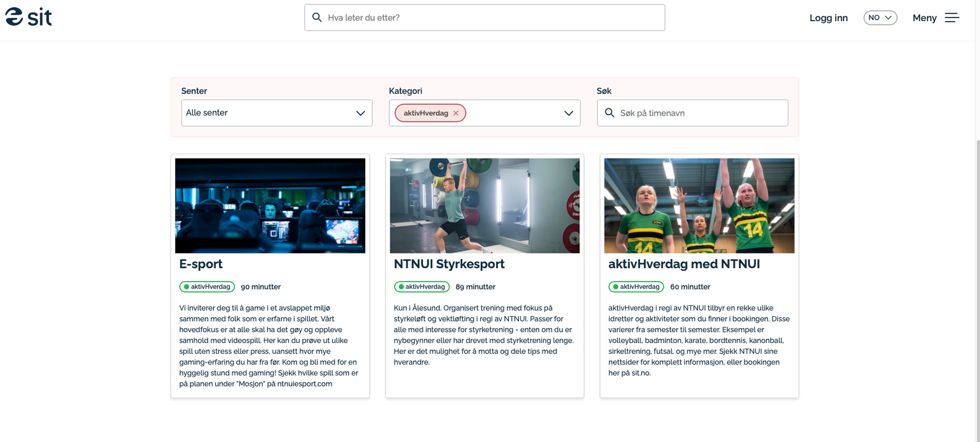
Task: Click the '89 minutter' text
Action: click(475, 287)
